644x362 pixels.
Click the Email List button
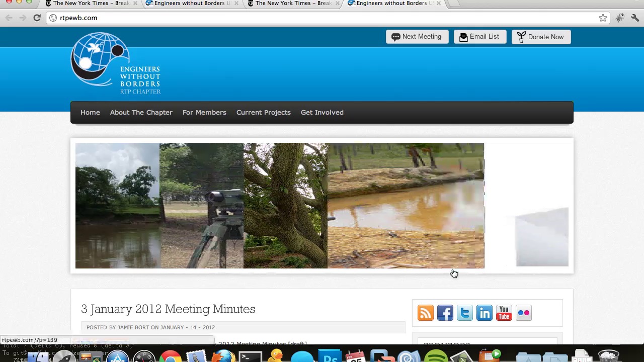480,37
